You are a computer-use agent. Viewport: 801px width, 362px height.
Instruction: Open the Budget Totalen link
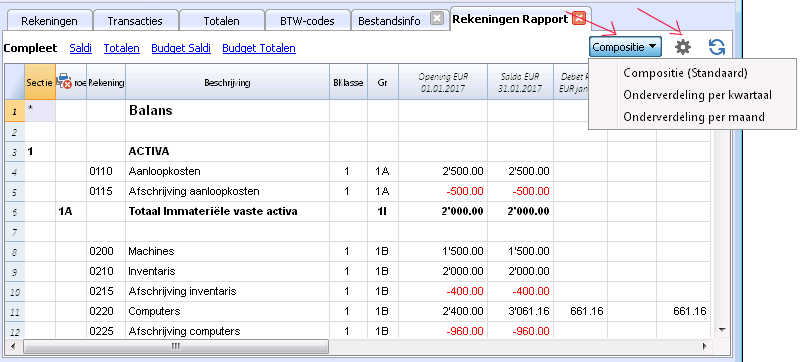point(259,48)
